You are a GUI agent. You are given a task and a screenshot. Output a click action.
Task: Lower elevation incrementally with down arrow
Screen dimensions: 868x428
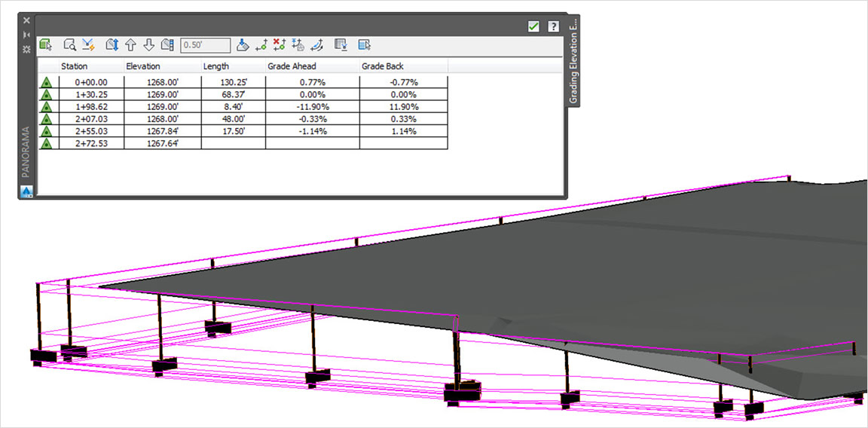[x=148, y=45]
